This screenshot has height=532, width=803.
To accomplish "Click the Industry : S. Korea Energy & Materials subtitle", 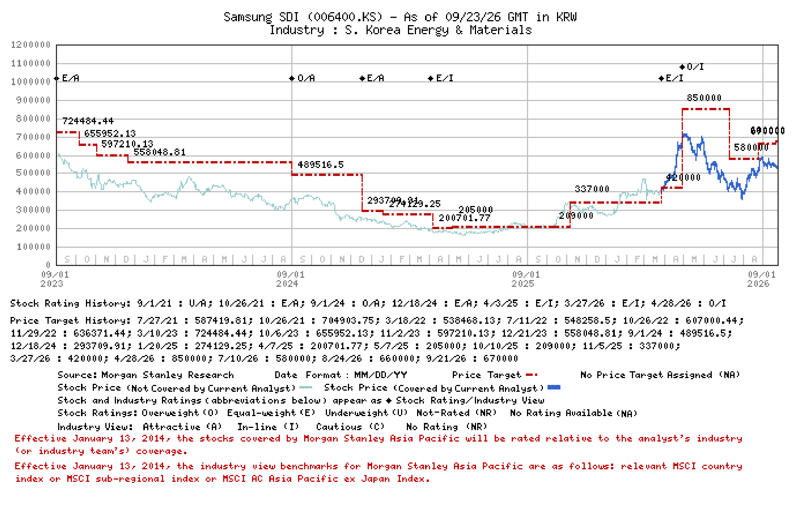I will click(401, 30).
